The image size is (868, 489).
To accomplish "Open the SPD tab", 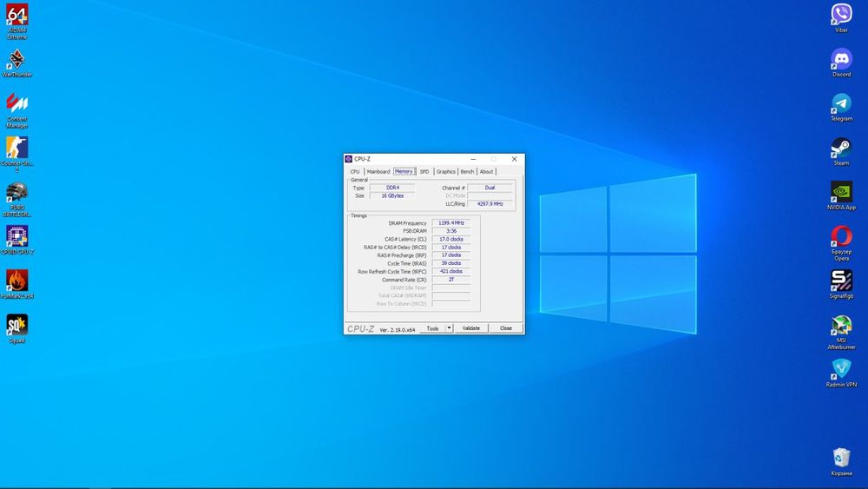I will tap(424, 172).
